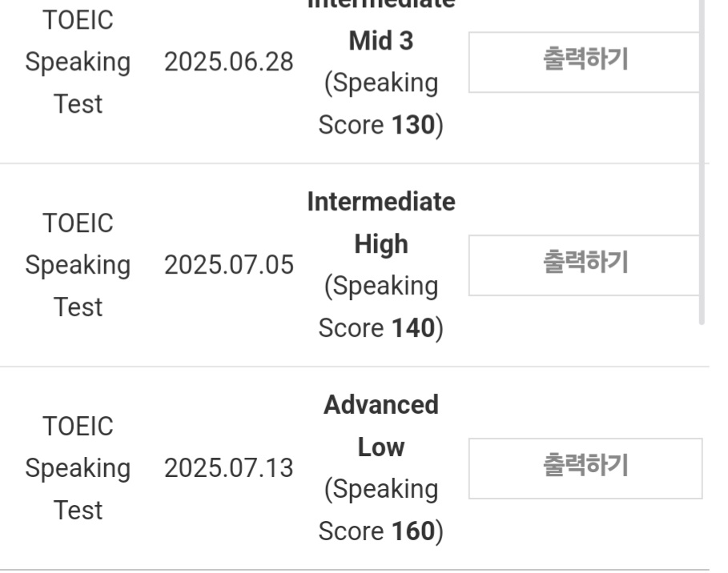Click (Speaking text above Score 160
The image size is (728, 573).
coord(381,490)
